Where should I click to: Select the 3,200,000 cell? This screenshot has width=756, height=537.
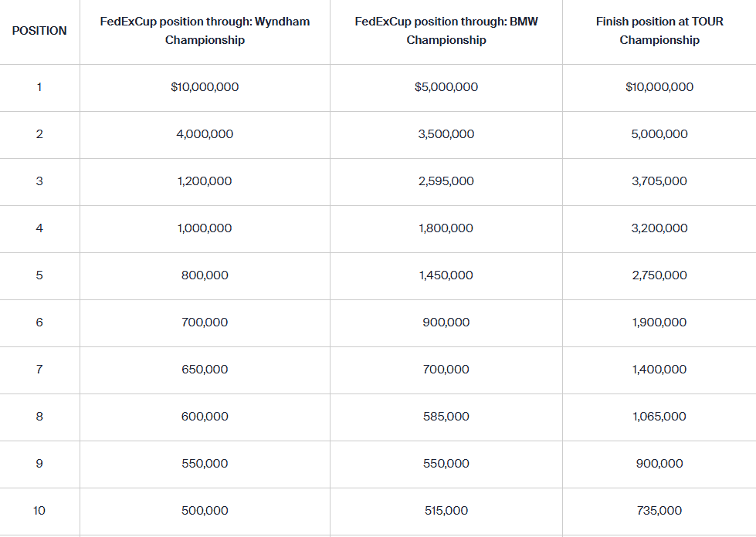659,228
